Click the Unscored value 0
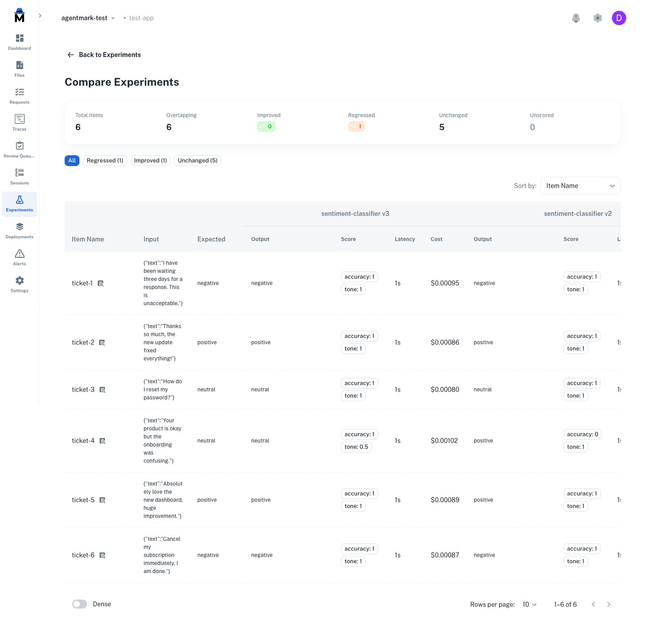646x644 pixels. click(x=533, y=127)
